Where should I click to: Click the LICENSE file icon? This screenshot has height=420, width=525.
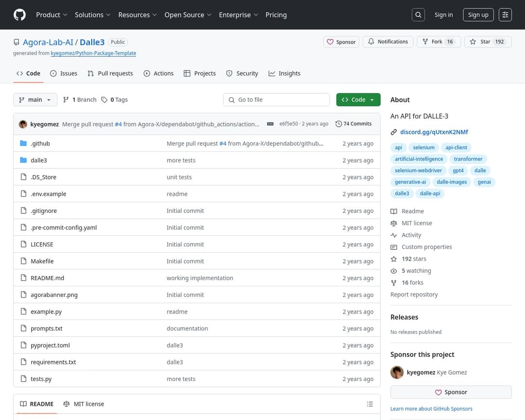click(23, 244)
